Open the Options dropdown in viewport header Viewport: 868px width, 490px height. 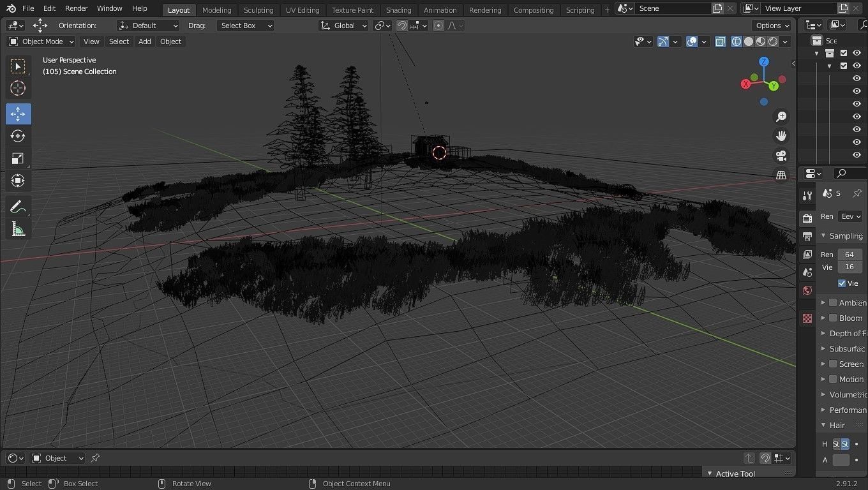coord(772,26)
